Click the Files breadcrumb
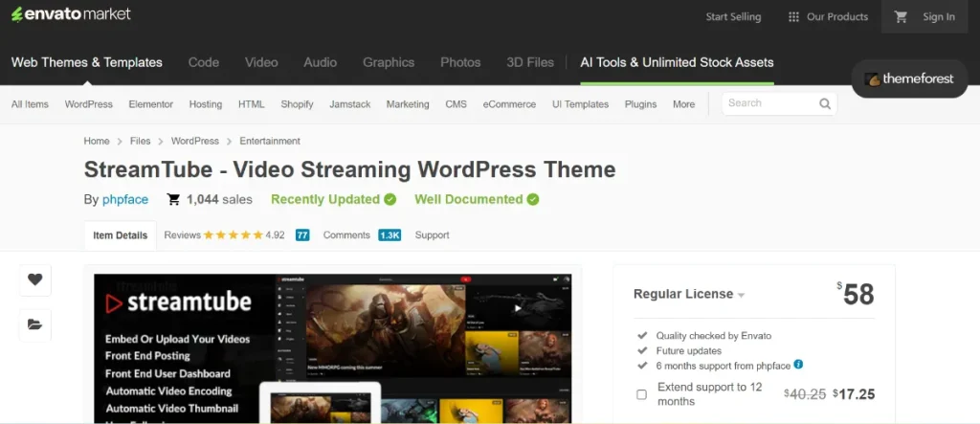This screenshot has height=424, width=980. coord(140,141)
